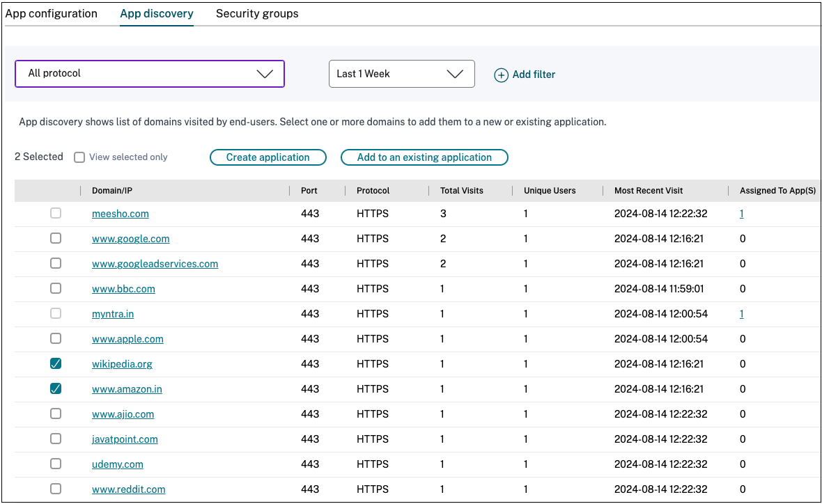Click Add to an existing application
This screenshot has width=822, height=504.
[x=424, y=157]
